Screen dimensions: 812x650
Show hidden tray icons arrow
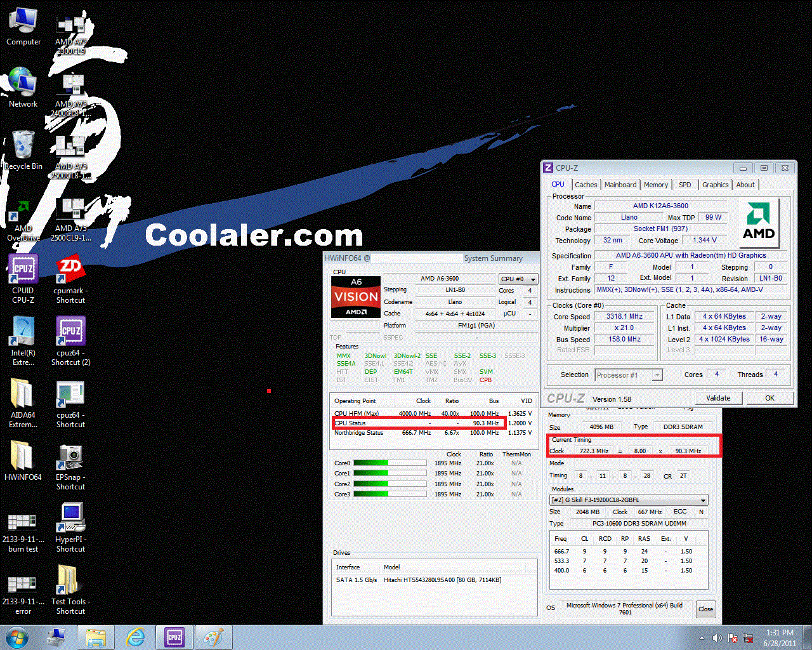[702, 638]
